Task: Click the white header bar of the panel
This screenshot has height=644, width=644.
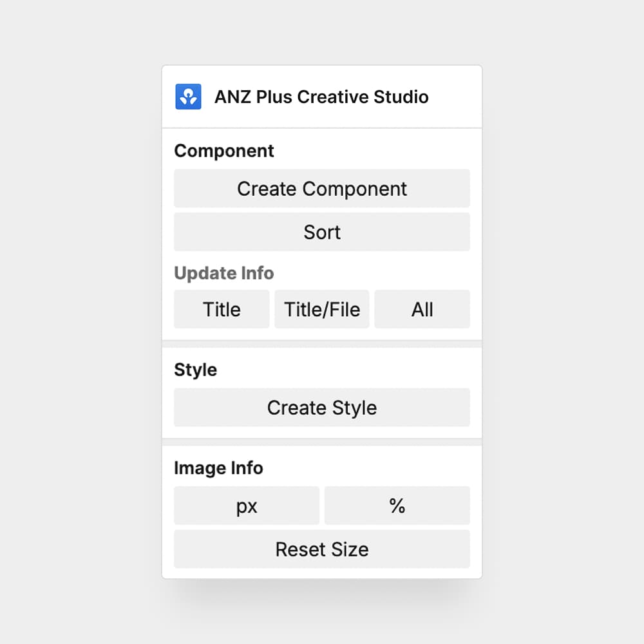Action: pyautogui.click(x=322, y=97)
